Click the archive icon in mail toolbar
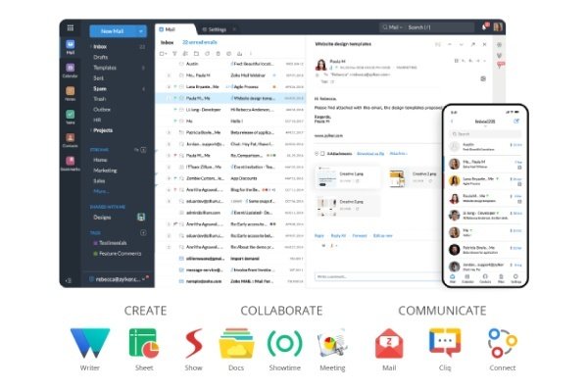Viewport: 588px width, 392px height. 240,54
